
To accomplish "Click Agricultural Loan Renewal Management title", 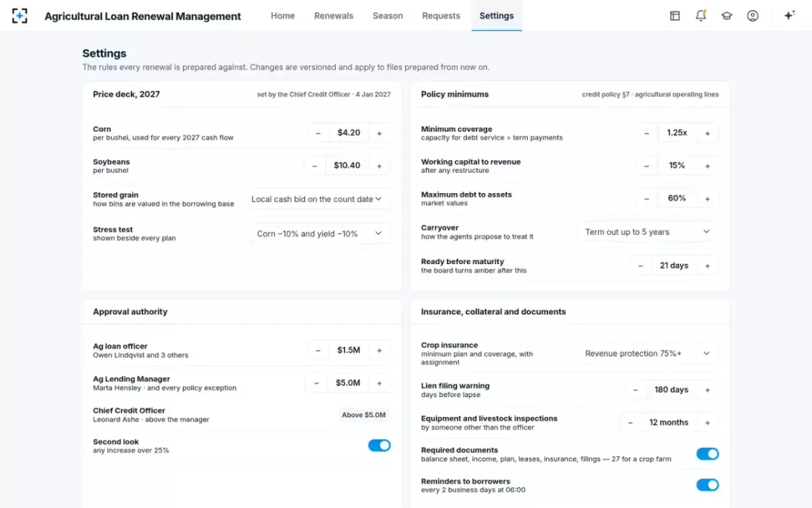I will click(x=143, y=16).
